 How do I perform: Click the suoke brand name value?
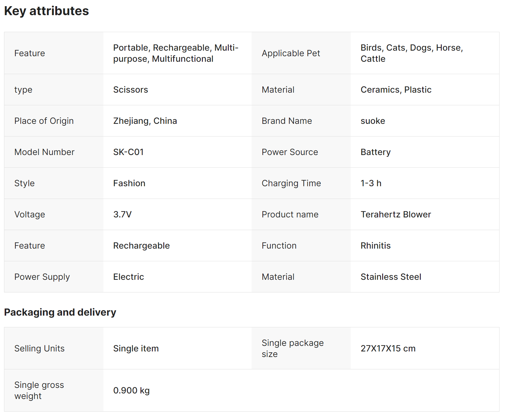click(x=373, y=121)
